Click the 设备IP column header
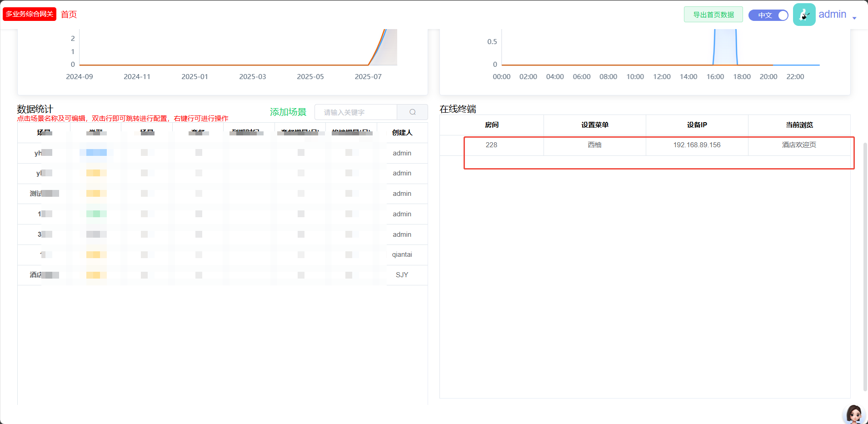This screenshot has height=424, width=868. coord(697,125)
